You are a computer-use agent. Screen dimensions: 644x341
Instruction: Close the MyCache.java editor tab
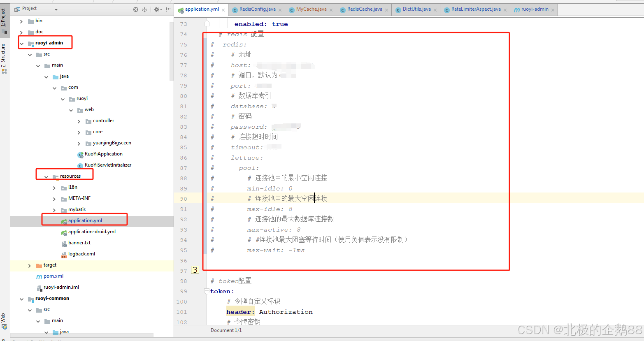(331, 10)
